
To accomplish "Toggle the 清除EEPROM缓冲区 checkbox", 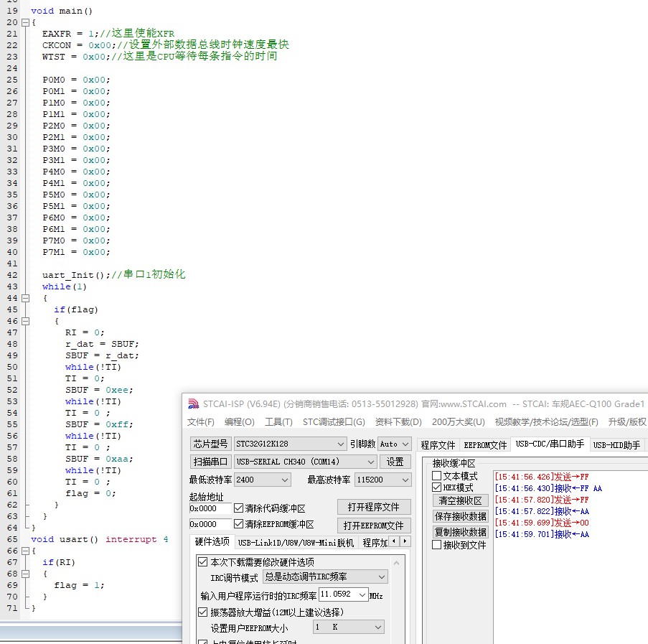I will tap(238, 523).
